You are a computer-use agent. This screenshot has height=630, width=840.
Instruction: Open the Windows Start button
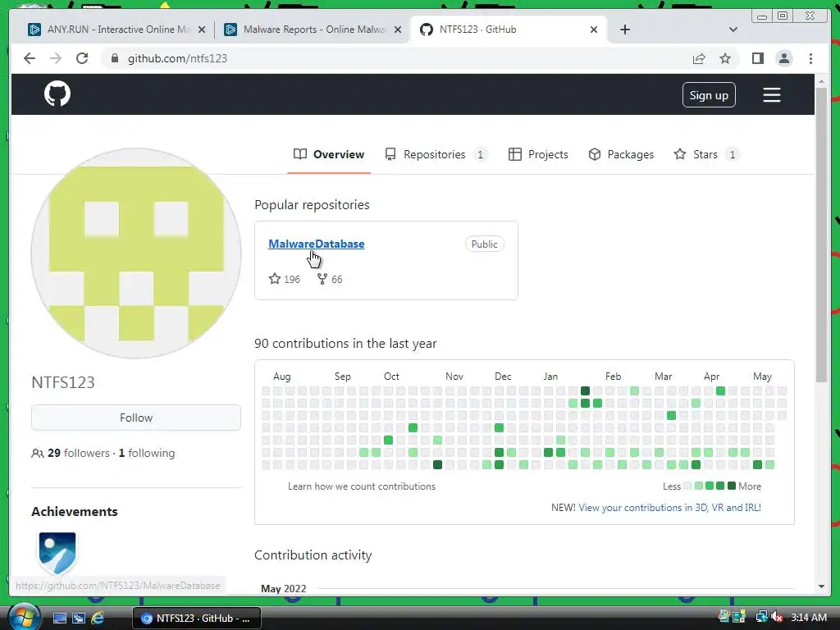pos(23,617)
